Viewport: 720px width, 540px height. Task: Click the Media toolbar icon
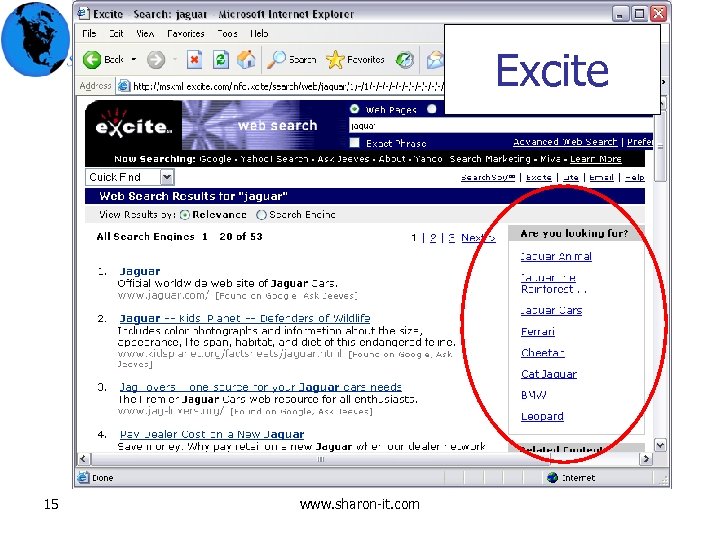(405, 60)
